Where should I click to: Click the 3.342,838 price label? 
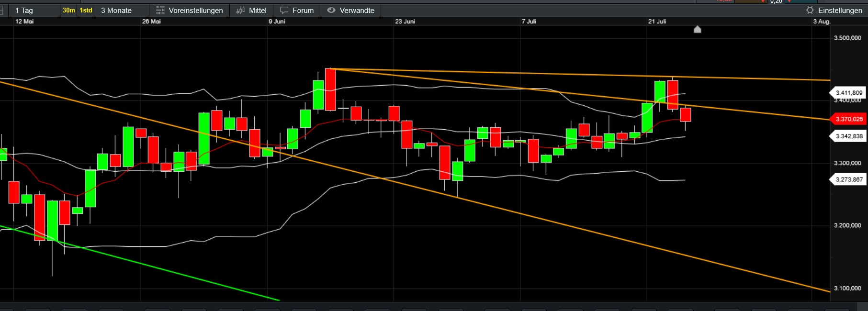click(x=849, y=136)
